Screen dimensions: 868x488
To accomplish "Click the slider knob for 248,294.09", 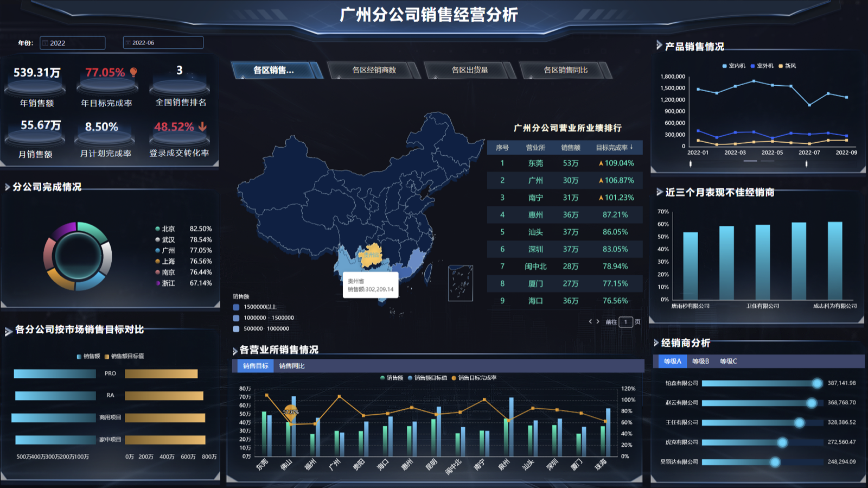I will click(x=775, y=462).
